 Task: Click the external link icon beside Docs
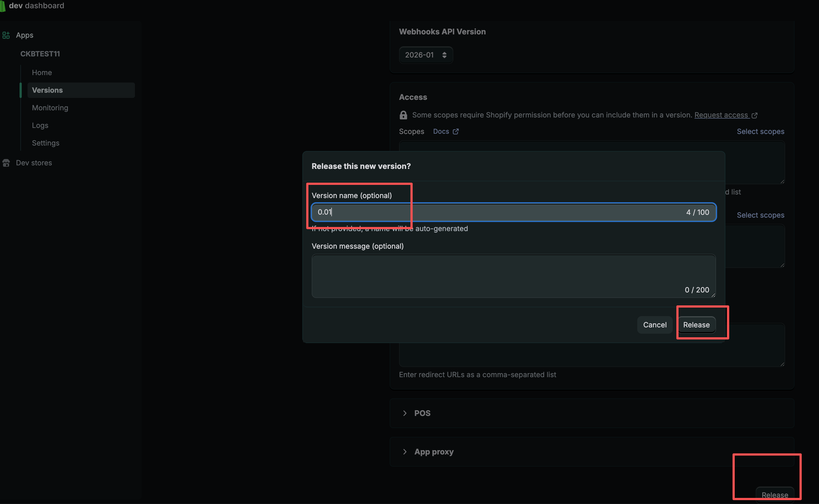tap(456, 131)
